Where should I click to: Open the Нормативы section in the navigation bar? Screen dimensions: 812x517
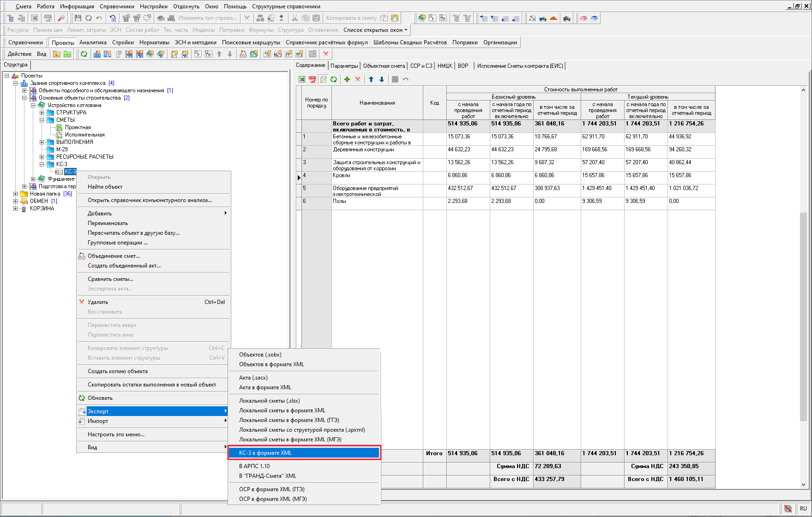pyautogui.click(x=154, y=42)
